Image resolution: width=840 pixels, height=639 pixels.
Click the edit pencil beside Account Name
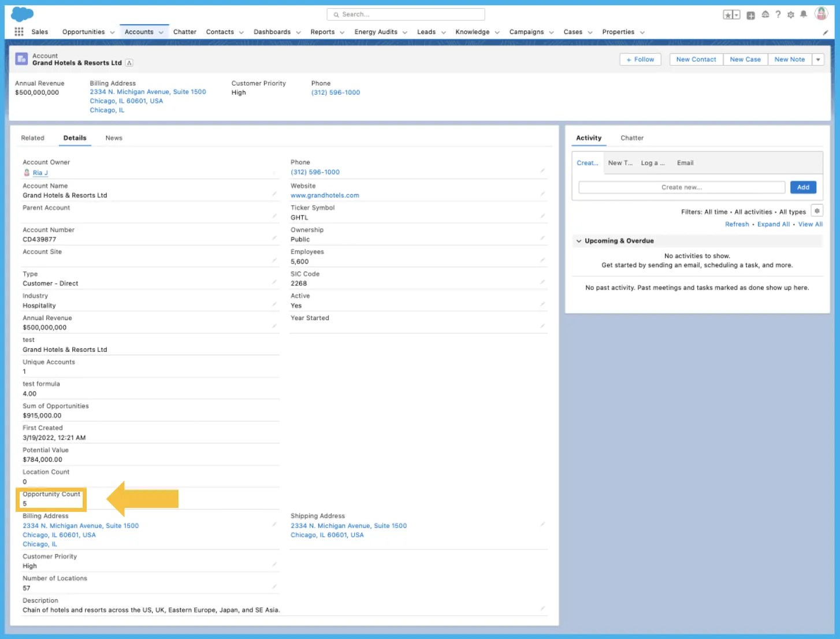pyautogui.click(x=275, y=193)
